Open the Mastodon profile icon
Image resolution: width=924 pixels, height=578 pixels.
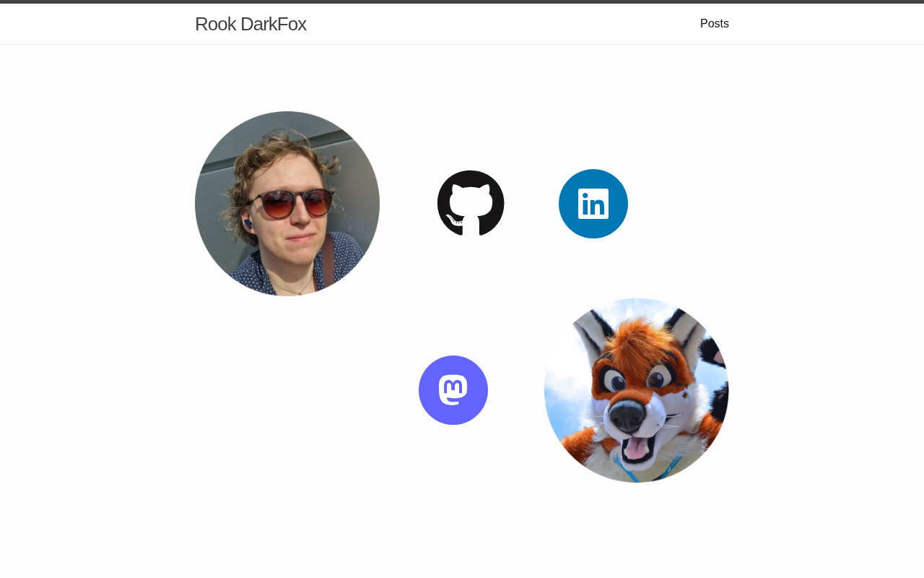point(453,390)
